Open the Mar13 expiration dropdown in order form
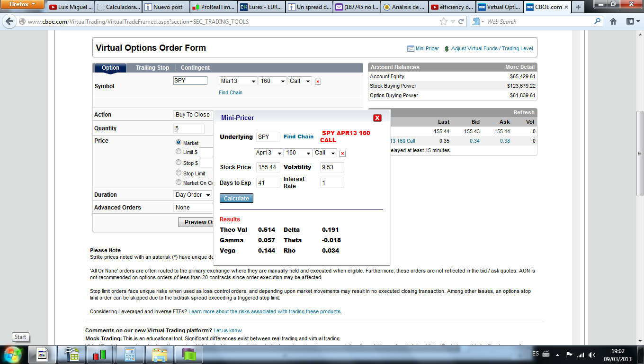The width and height of the screenshot is (644, 364). [x=238, y=81]
